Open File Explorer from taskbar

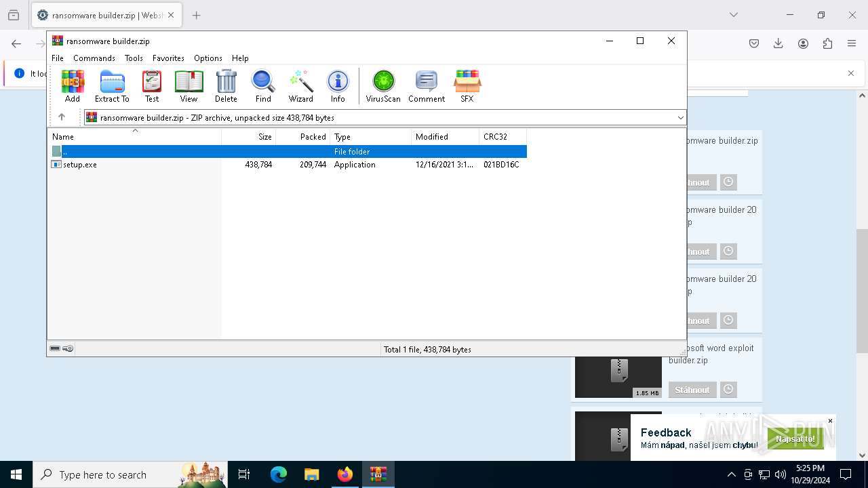[311, 474]
